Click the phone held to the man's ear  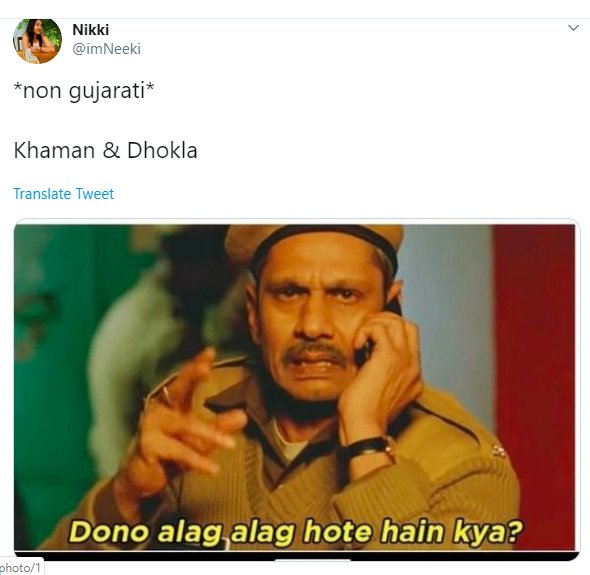[x=364, y=352]
